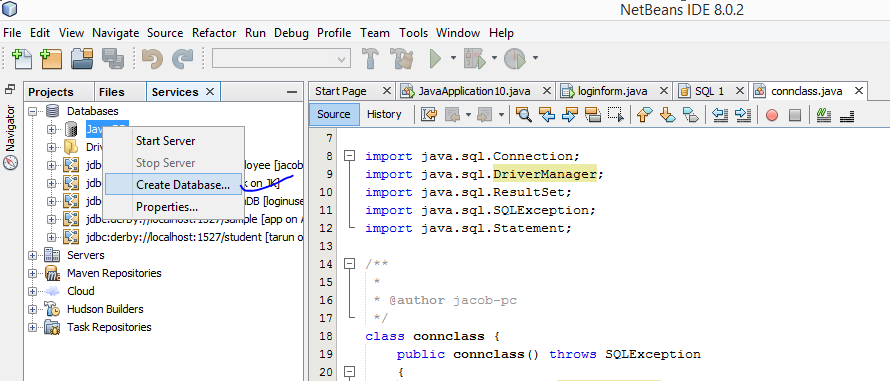Click line number 18 in gutter

[x=325, y=336]
